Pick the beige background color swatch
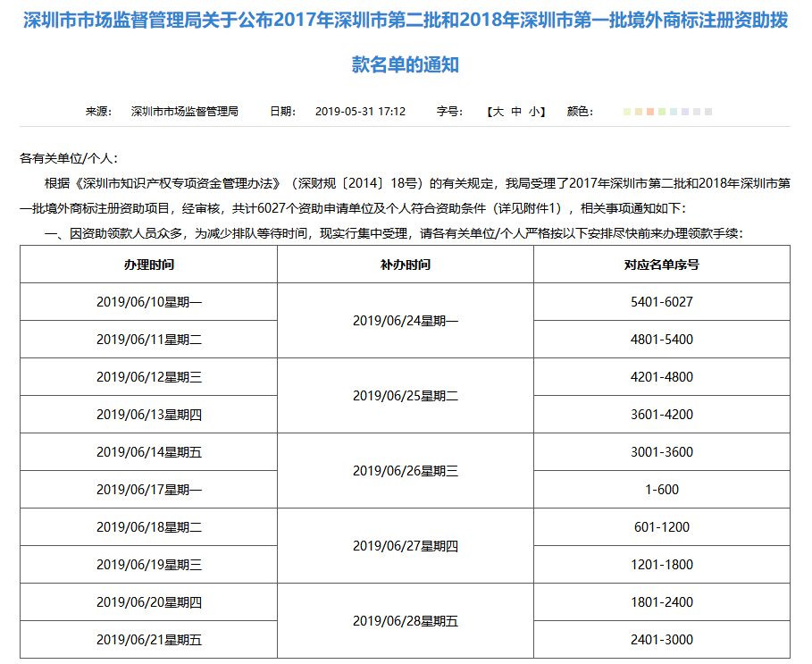This screenshot has height=664, width=812. pyautogui.click(x=639, y=113)
